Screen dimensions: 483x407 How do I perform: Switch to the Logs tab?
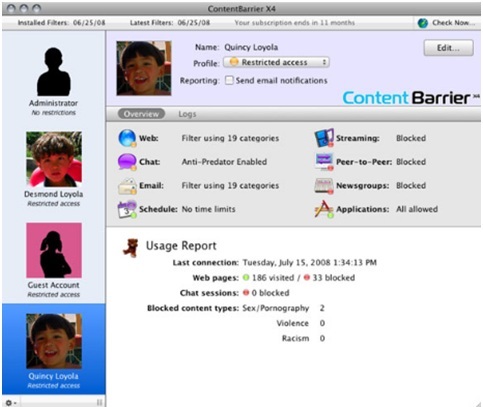point(187,114)
